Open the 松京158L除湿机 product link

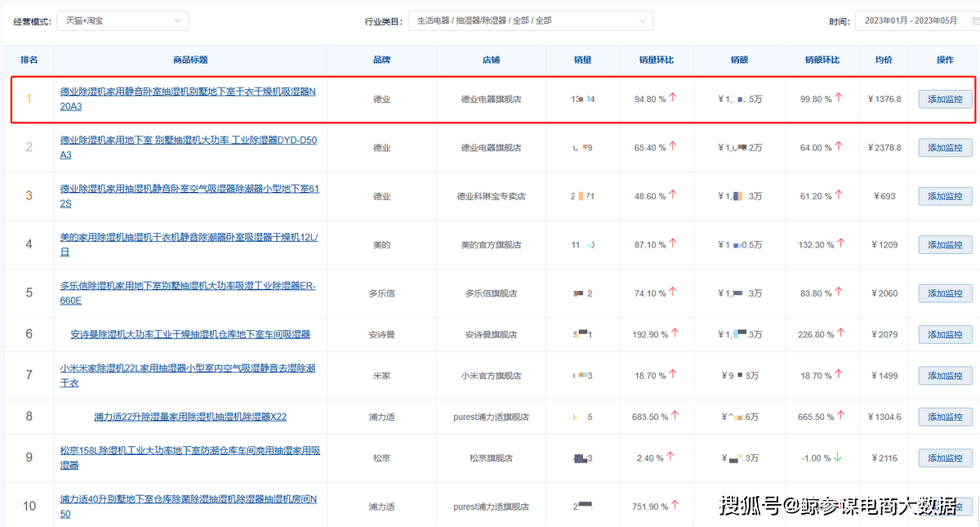tap(189, 458)
